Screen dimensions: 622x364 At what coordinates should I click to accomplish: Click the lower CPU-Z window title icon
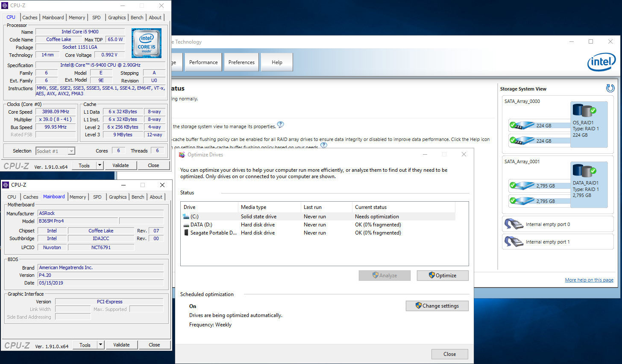pyautogui.click(x=6, y=185)
